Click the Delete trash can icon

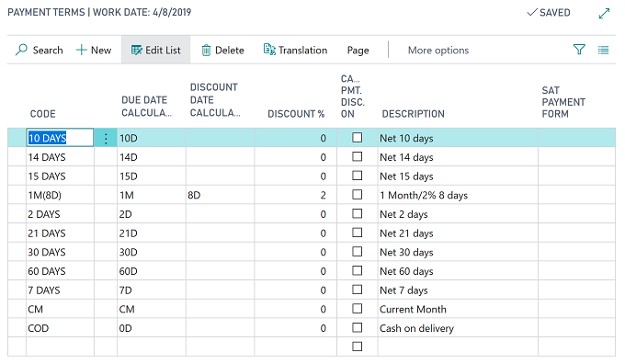[x=206, y=51]
